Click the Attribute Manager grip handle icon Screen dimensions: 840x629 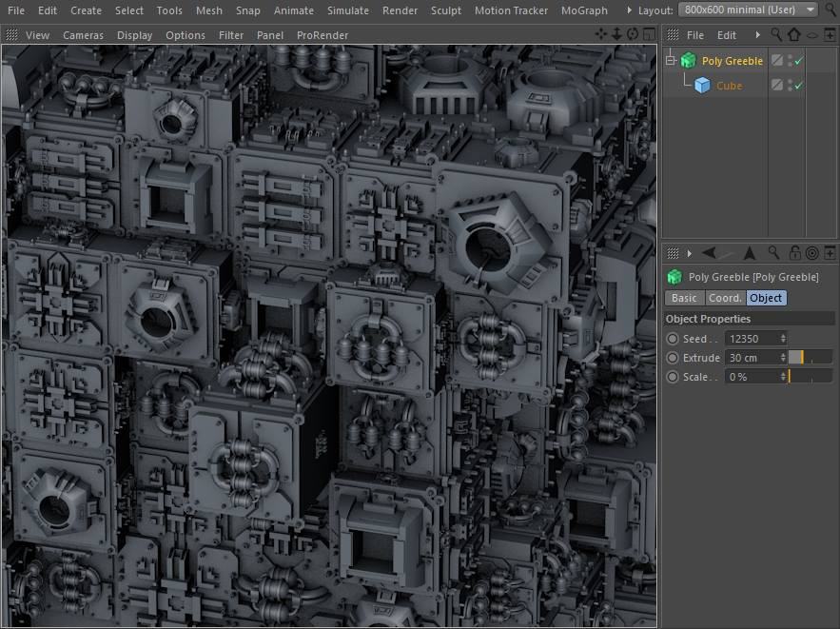point(673,253)
